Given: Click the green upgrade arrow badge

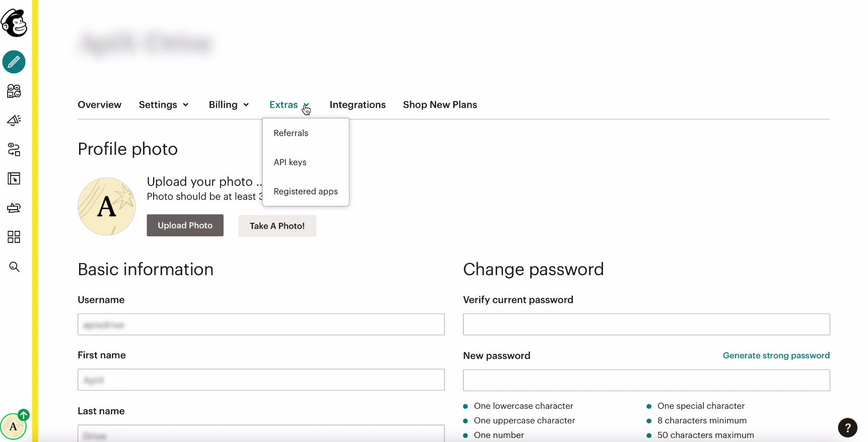Looking at the screenshot, I should 24,415.
